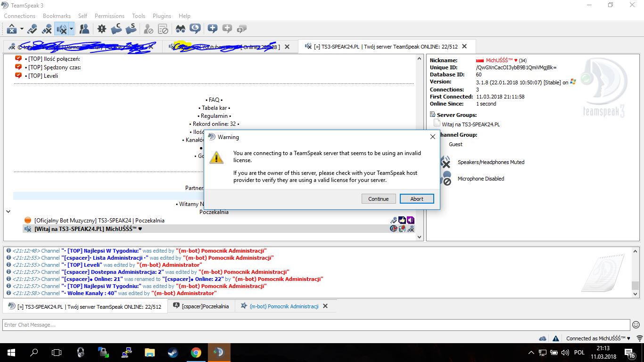Collapse the Poczekalnia channel with the chevron
Viewport: 644px width, 362px height.
(x=8, y=212)
